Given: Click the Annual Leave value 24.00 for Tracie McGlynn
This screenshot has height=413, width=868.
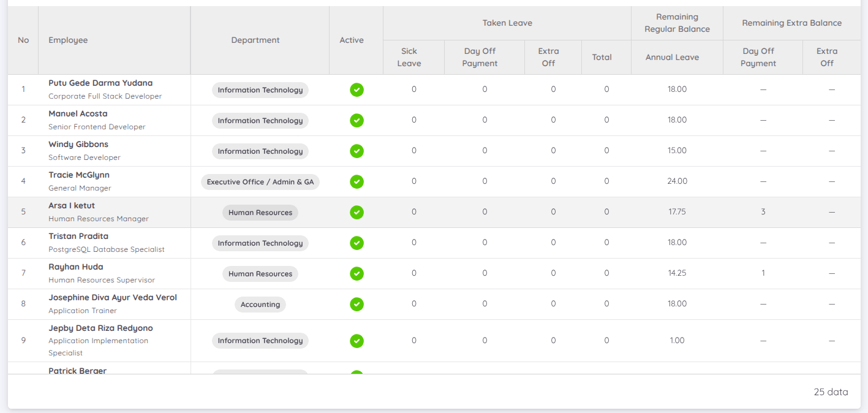Looking at the screenshot, I should 676,181.
